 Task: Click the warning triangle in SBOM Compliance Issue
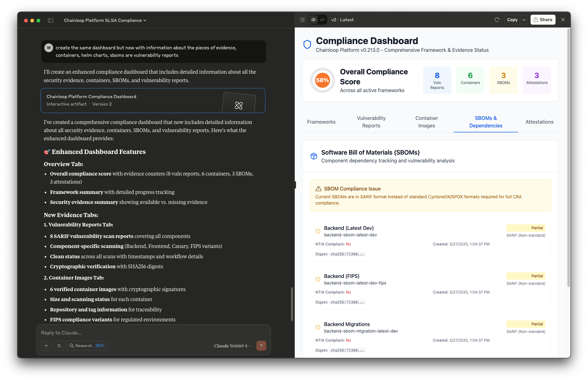(318, 189)
